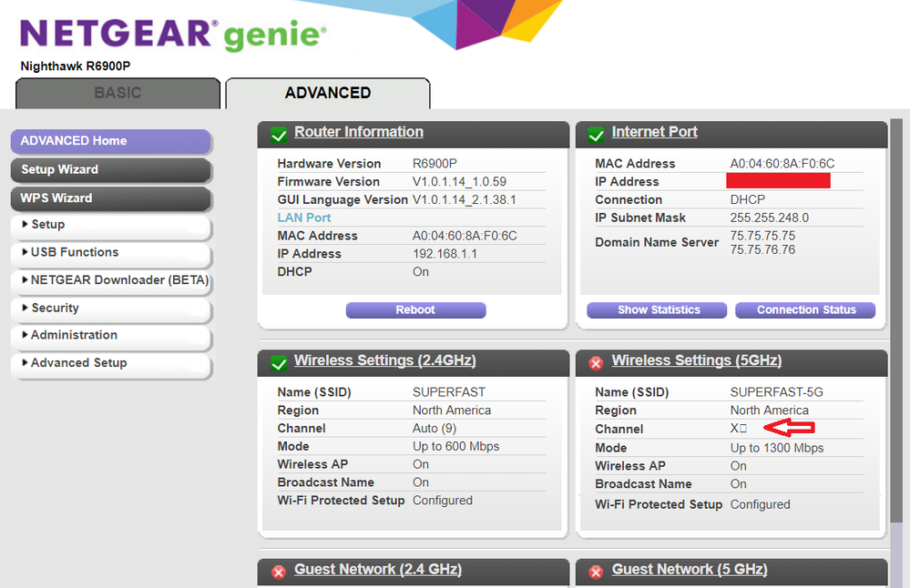The image size is (910, 588).
Task: Click Internet Port connection value DHCP
Action: [748, 199]
